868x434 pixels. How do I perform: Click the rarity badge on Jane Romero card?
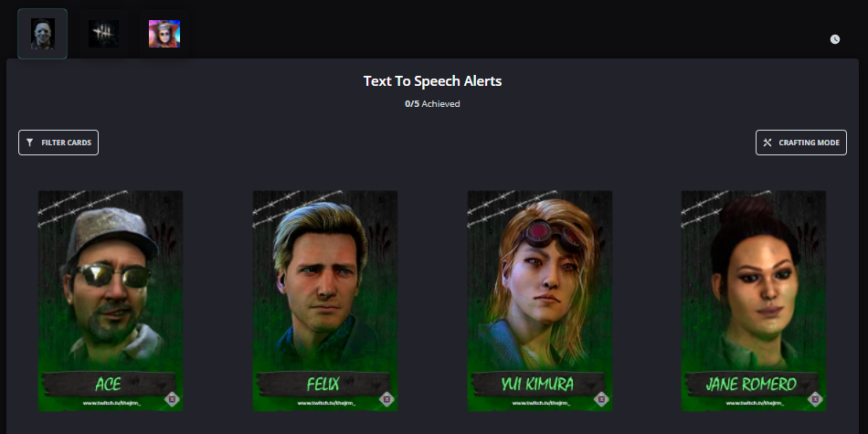815,398
